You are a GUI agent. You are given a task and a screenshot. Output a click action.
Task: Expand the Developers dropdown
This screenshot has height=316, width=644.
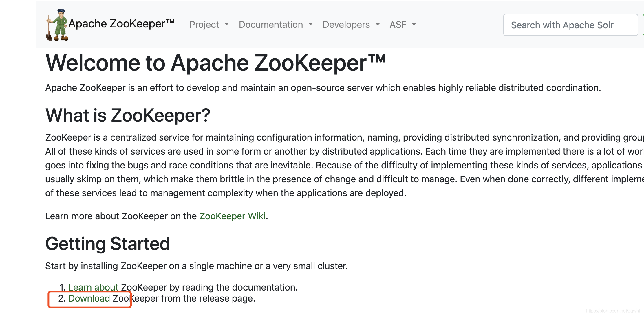[346, 25]
